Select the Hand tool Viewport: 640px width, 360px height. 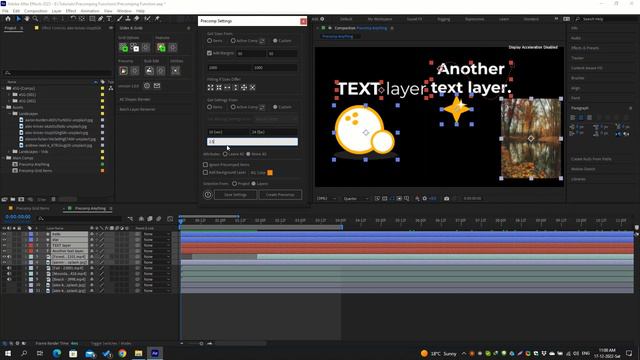coord(27,19)
